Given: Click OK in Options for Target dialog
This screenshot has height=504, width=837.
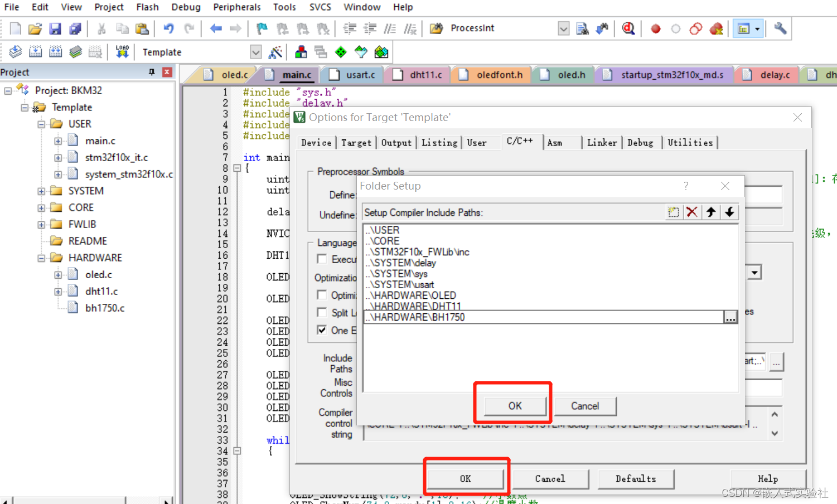Looking at the screenshot, I should pos(466,479).
